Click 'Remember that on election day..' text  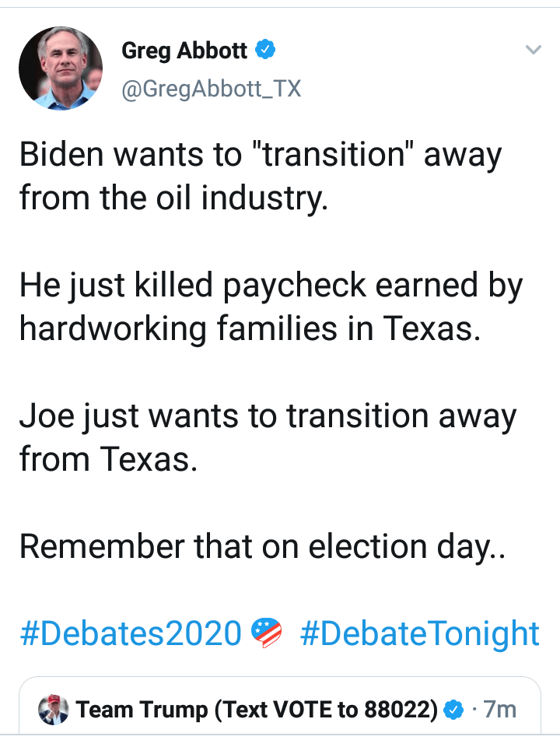(263, 545)
